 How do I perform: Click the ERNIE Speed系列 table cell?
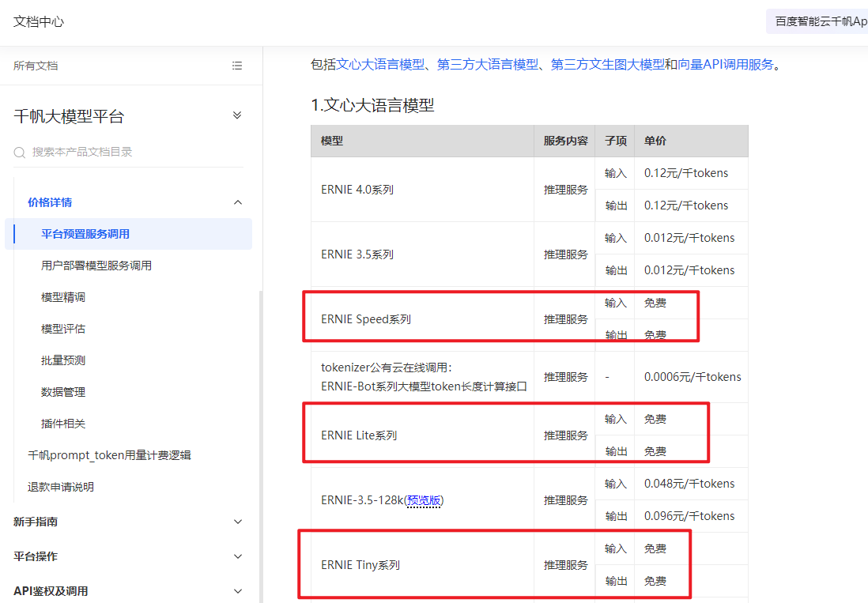point(422,319)
